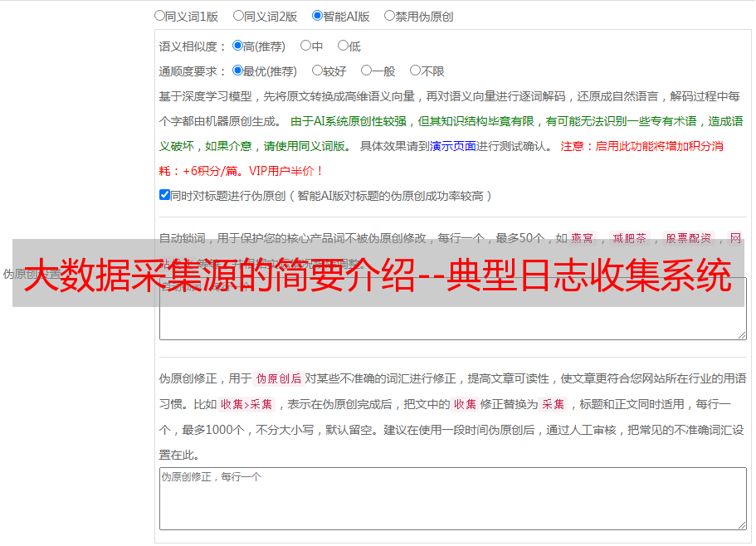Click into the 伪原创修正 textarea
The width and height of the screenshot is (756, 546).
pyautogui.click(x=453, y=499)
